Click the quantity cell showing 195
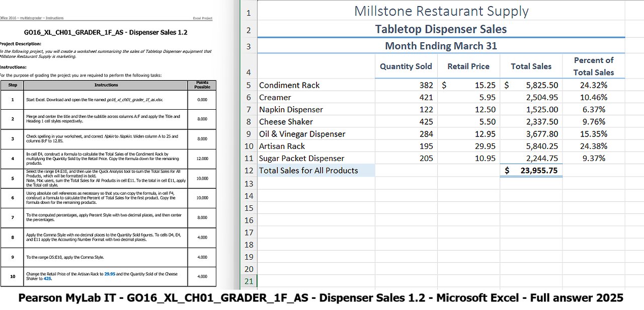The image size is (644, 310). [406, 146]
